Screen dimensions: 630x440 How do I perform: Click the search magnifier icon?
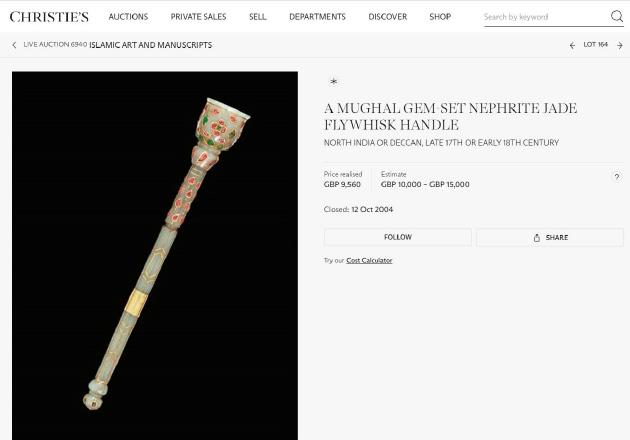click(x=616, y=16)
